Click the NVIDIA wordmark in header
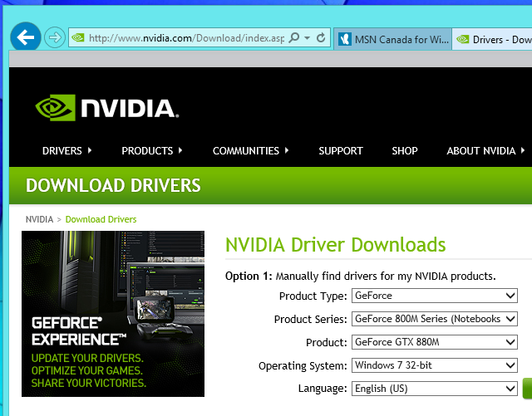This screenshot has width=532, height=416. (130, 109)
